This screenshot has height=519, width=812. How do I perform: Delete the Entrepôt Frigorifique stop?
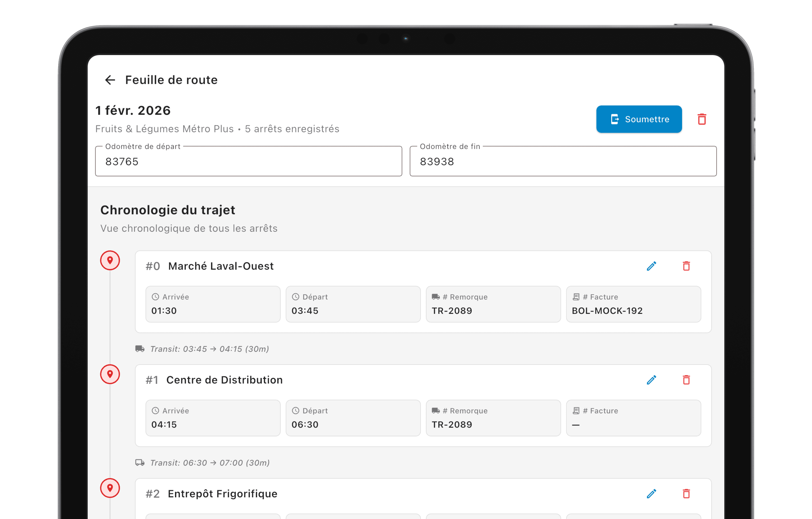[686, 494]
